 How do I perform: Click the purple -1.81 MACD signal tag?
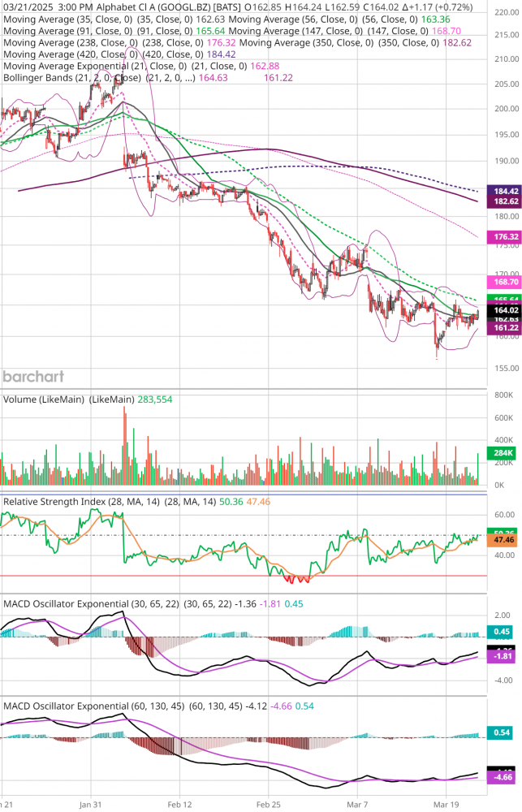tap(502, 656)
